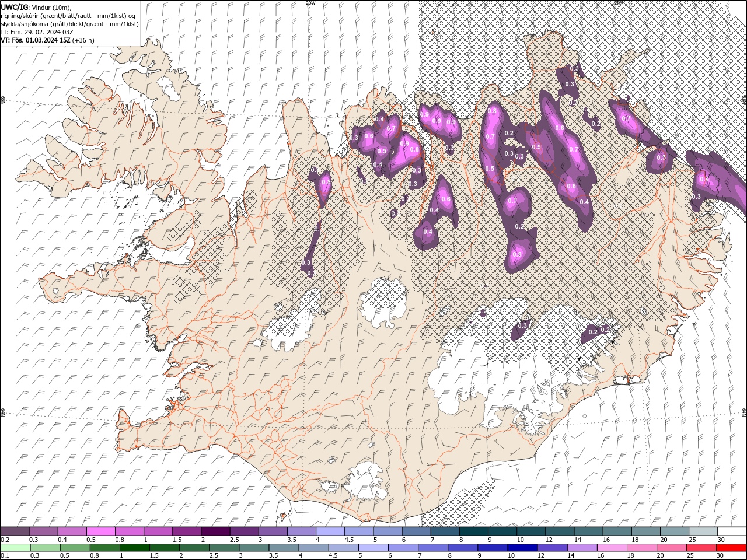
Task: Click the light grey 25 swatch, top legend row
Action: click(704, 531)
